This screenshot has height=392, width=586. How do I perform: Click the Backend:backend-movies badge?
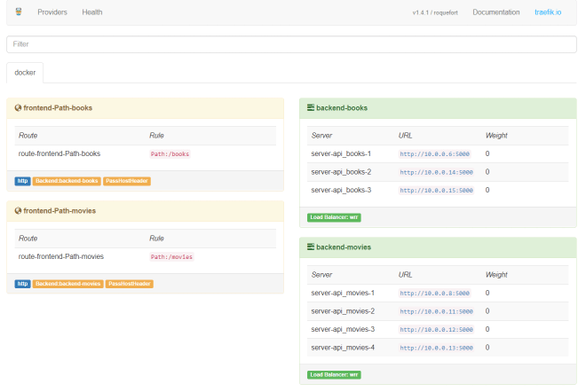click(x=68, y=284)
